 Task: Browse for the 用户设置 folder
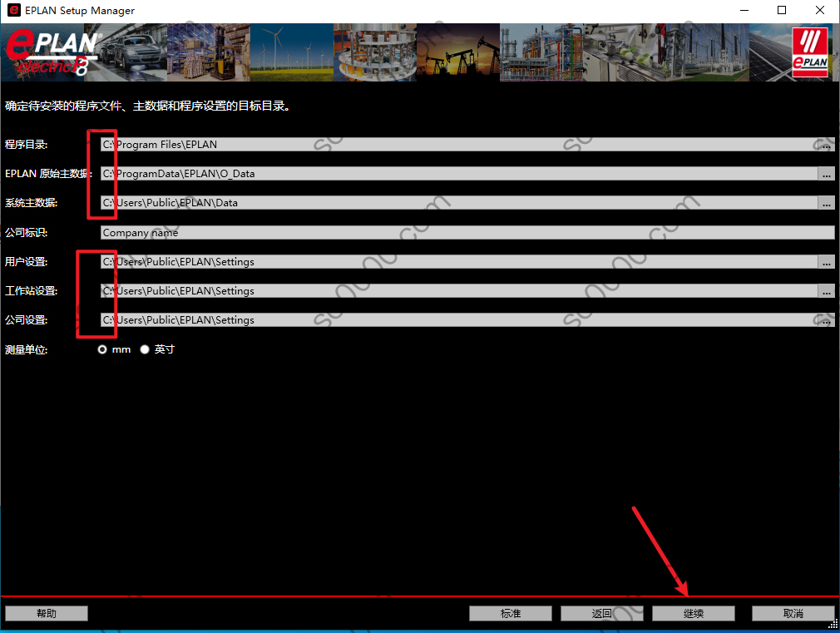[x=826, y=261]
